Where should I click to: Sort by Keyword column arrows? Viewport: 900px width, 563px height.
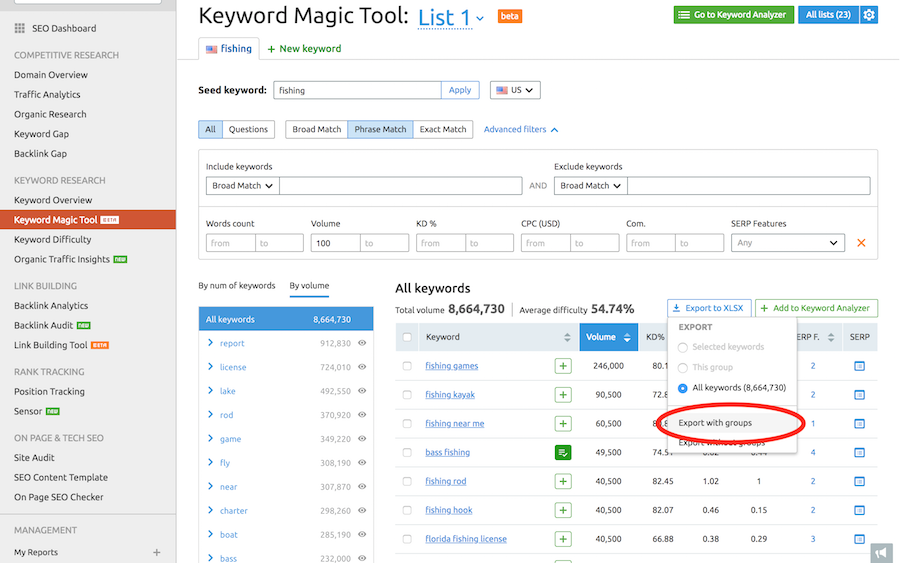coord(567,337)
